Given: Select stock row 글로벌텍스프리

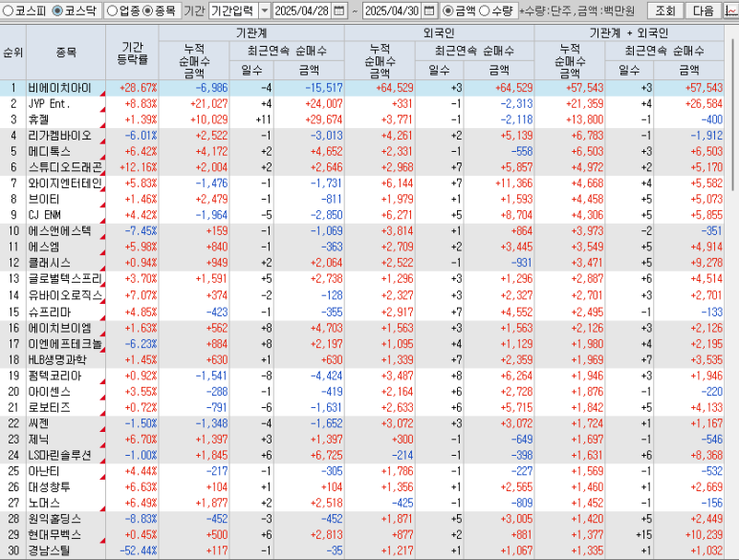Looking at the screenshot, I should (x=362, y=279).
